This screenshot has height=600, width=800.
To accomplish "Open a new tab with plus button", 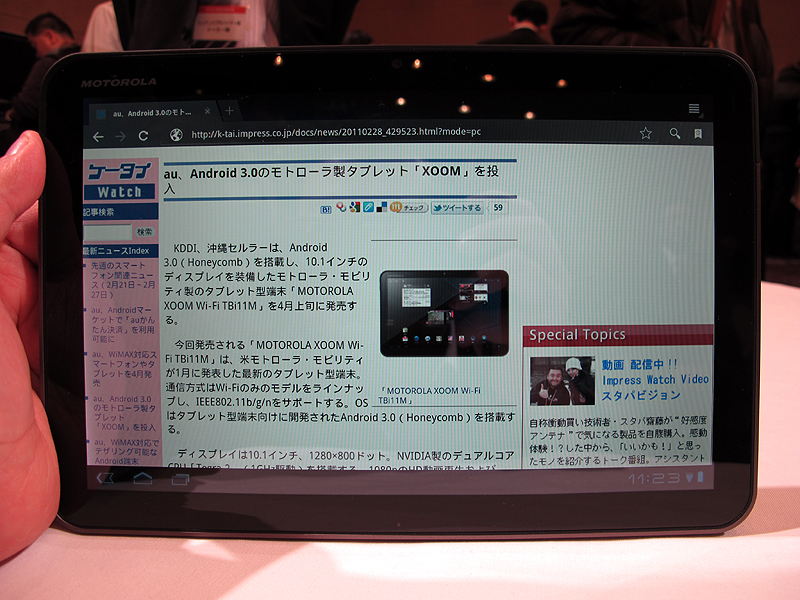I will [x=230, y=111].
